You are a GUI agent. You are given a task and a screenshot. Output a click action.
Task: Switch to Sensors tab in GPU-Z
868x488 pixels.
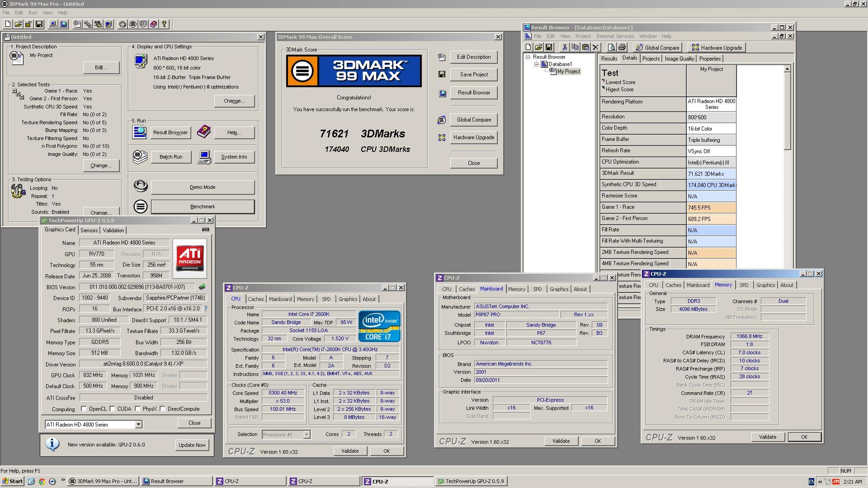tap(89, 230)
